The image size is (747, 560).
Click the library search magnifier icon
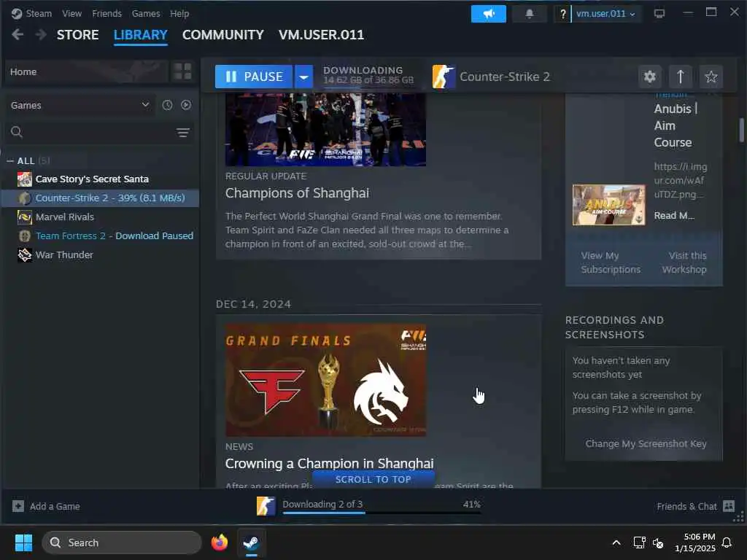[x=17, y=132]
